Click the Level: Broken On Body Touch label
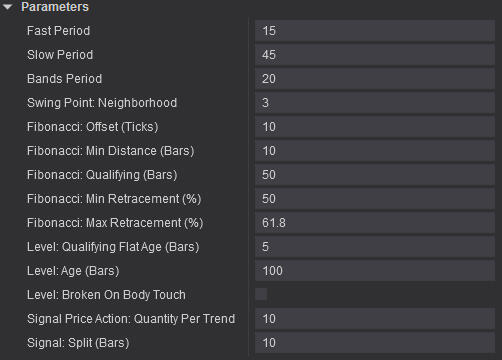502x360 pixels. tap(106, 295)
